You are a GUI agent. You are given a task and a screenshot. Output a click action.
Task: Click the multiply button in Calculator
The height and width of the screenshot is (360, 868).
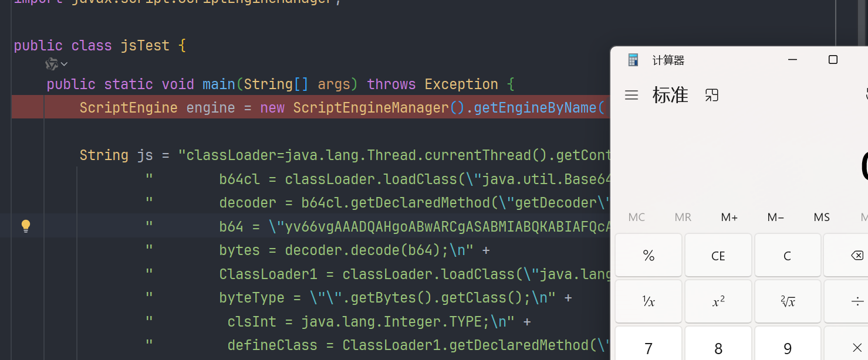[846, 344]
